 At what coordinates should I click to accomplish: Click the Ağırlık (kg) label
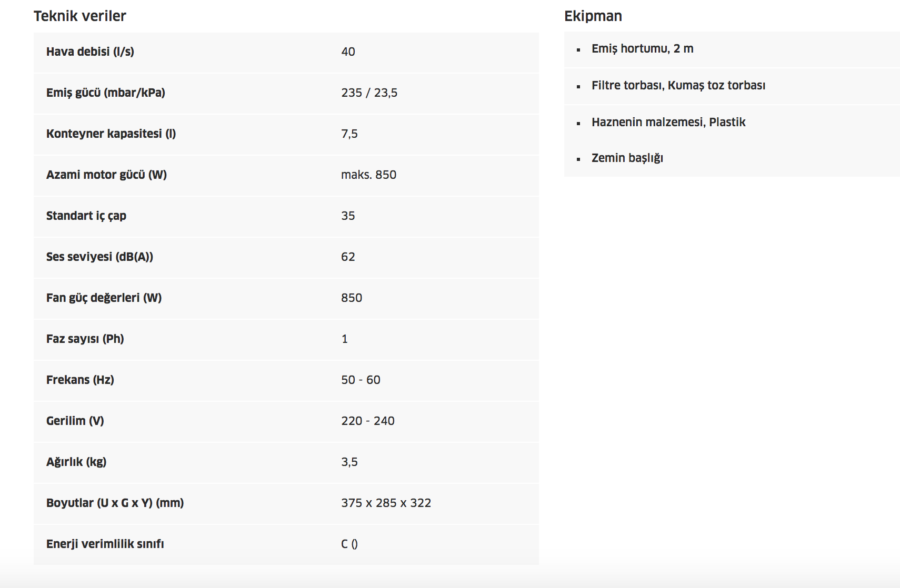point(76,462)
